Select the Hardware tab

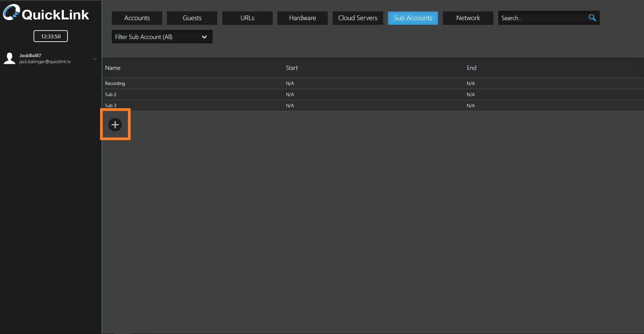[303, 18]
